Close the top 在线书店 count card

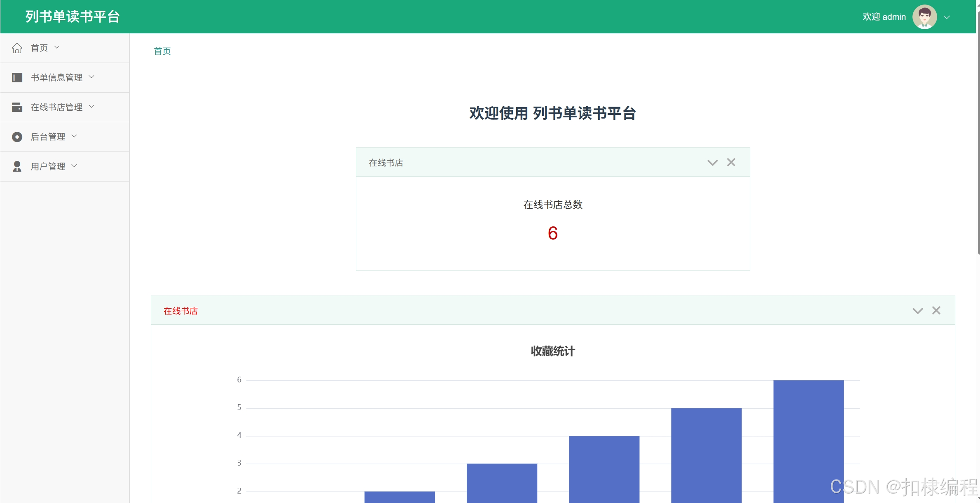point(731,163)
